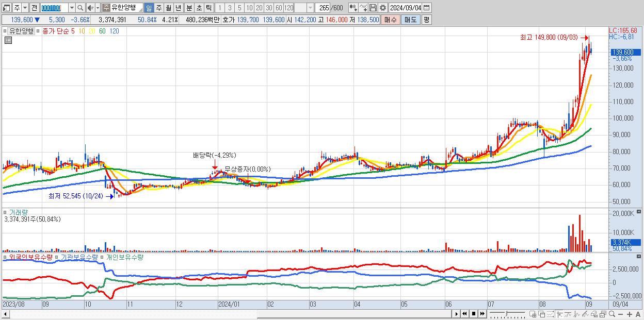Click the trend line drawing icon
The height and width of the screenshot is (320, 644).
click(568, 314)
